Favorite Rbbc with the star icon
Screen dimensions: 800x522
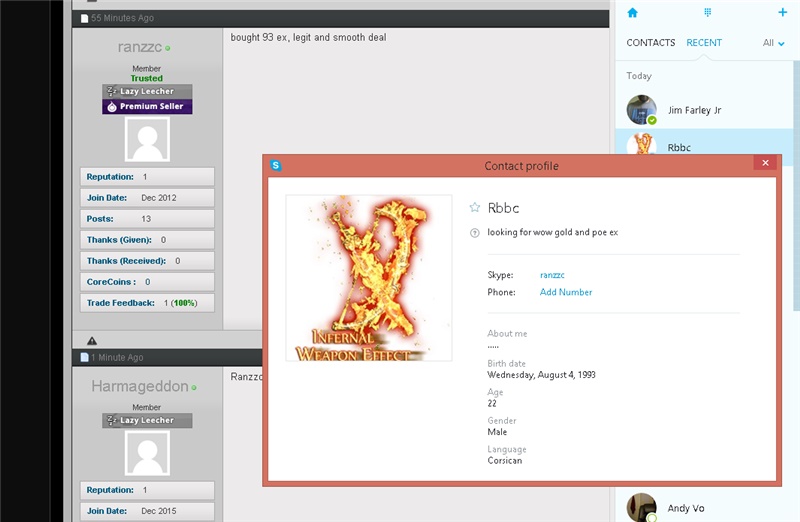(x=474, y=207)
